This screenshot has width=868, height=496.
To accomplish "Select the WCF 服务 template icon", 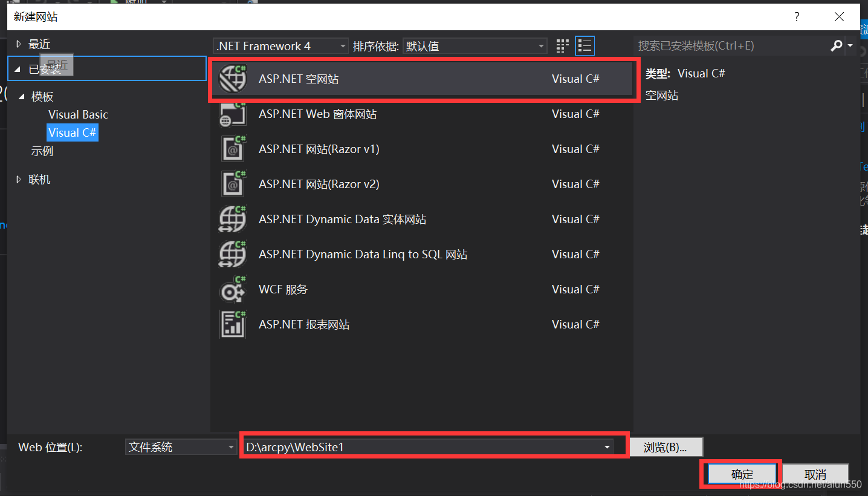I will pos(233,289).
